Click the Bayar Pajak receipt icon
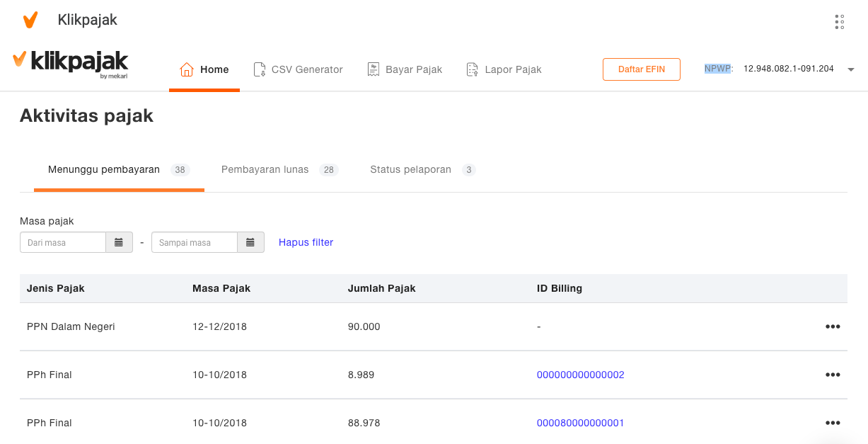This screenshot has width=868, height=444. click(374, 69)
